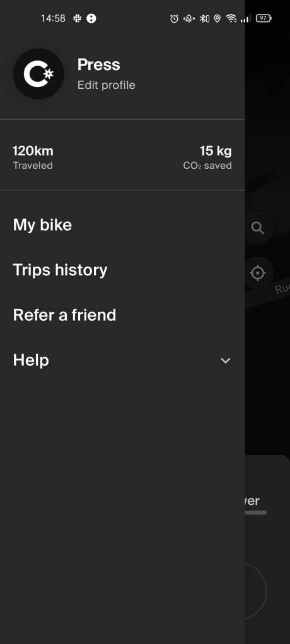290x644 pixels.
Task: Tap the Wi-Fi status icon
Action: pos(231,18)
